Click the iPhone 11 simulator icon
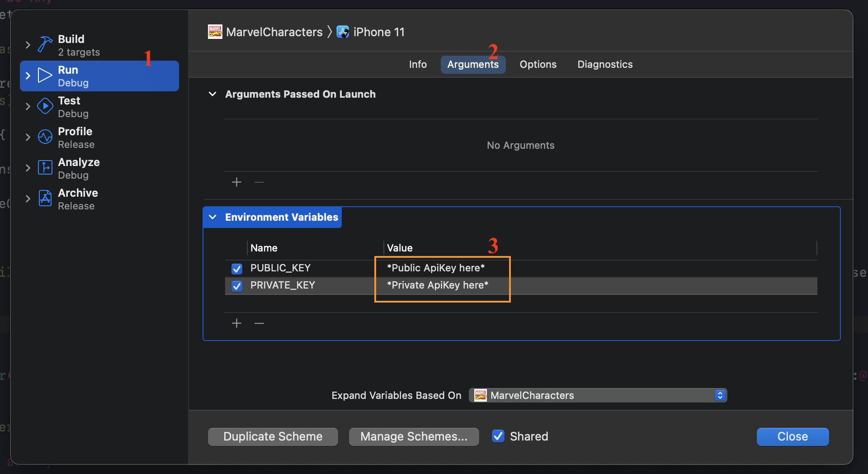 click(x=343, y=32)
